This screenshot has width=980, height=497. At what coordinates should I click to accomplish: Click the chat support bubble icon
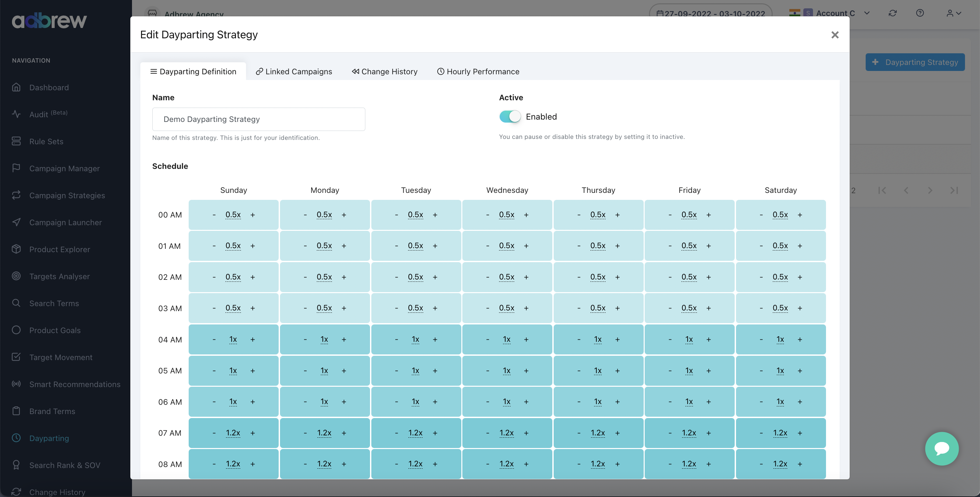(941, 448)
